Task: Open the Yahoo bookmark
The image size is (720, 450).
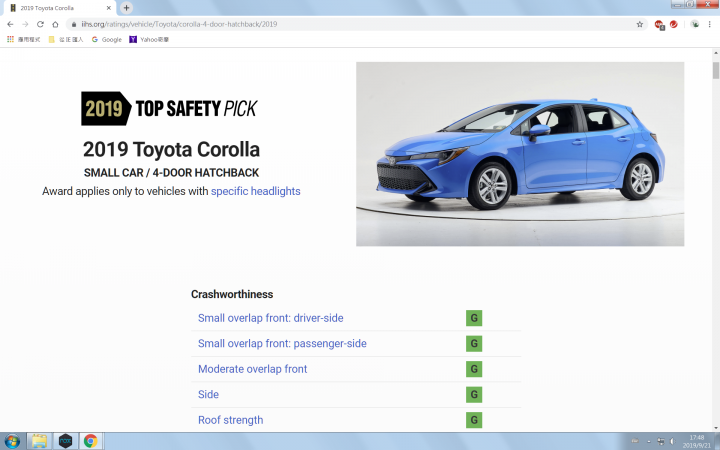Action: pyautogui.click(x=149, y=39)
